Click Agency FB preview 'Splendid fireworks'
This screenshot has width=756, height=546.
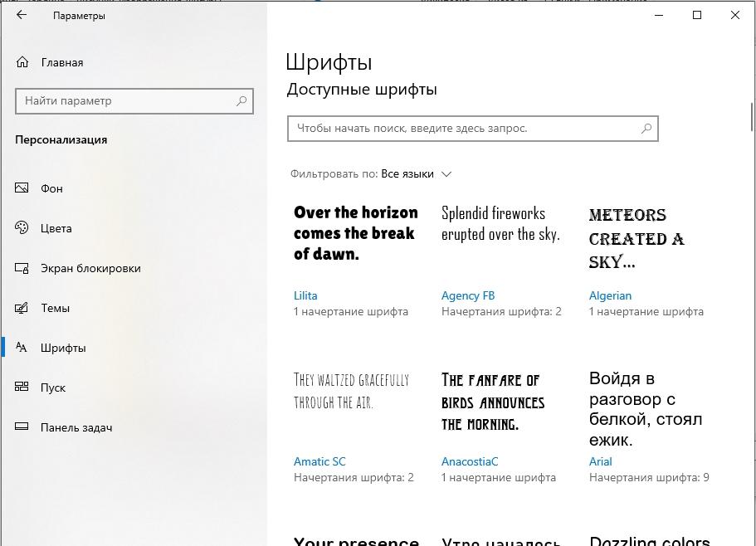(x=500, y=223)
